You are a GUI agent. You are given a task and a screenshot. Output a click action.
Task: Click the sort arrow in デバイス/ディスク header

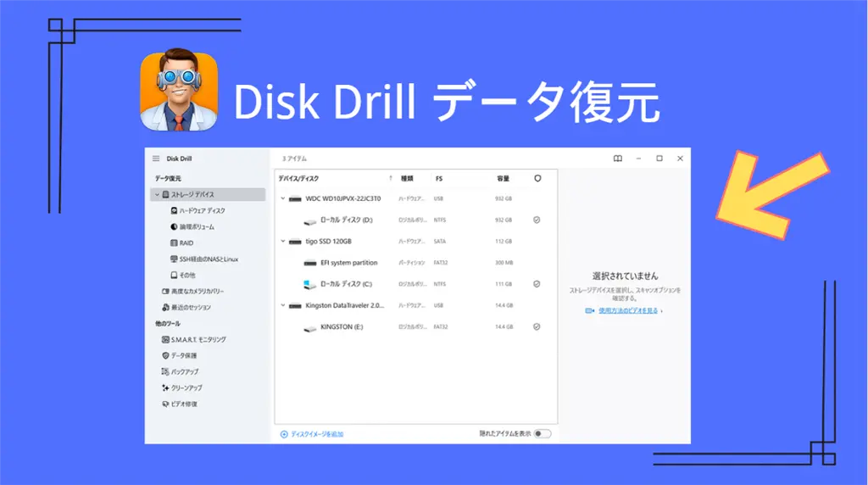point(391,178)
